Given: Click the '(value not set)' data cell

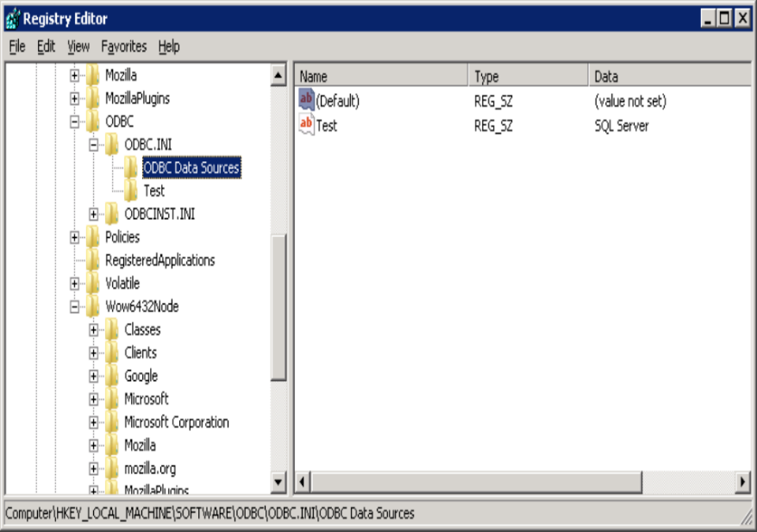Looking at the screenshot, I should [630, 101].
